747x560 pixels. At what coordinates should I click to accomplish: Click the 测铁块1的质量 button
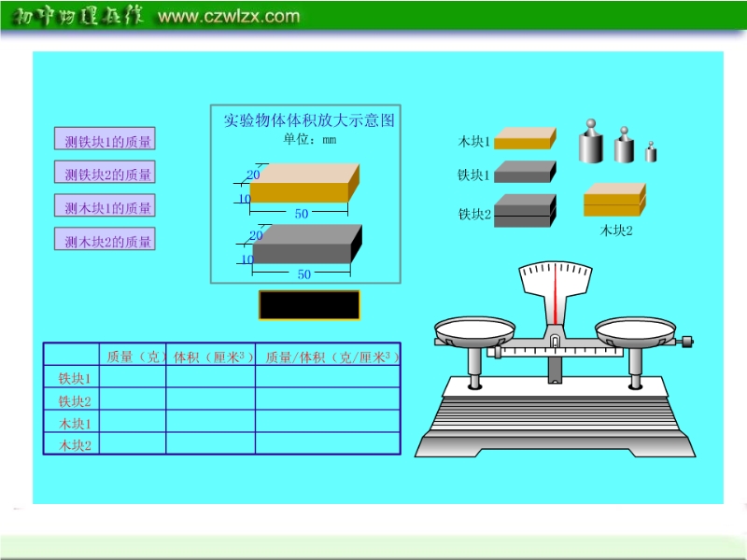(105, 138)
